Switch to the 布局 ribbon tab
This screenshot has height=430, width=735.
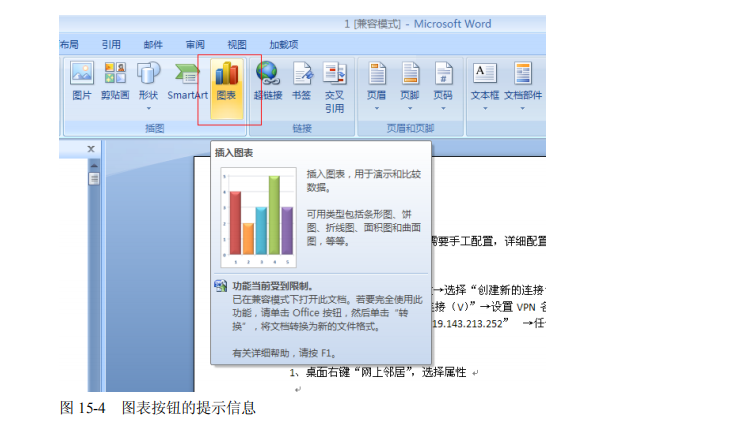pyautogui.click(x=69, y=45)
